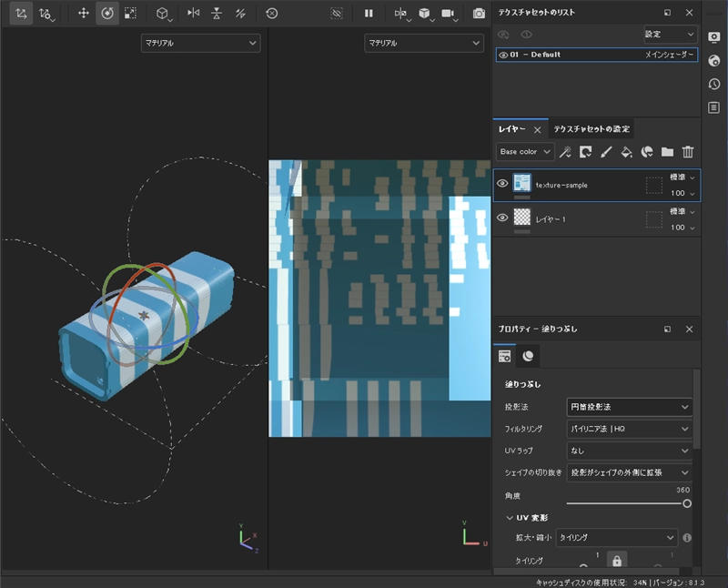Image resolution: width=728 pixels, height=588 pixels.
Task: Hide the レイヤー 1 layer
Action: click(x=502, y=218)
